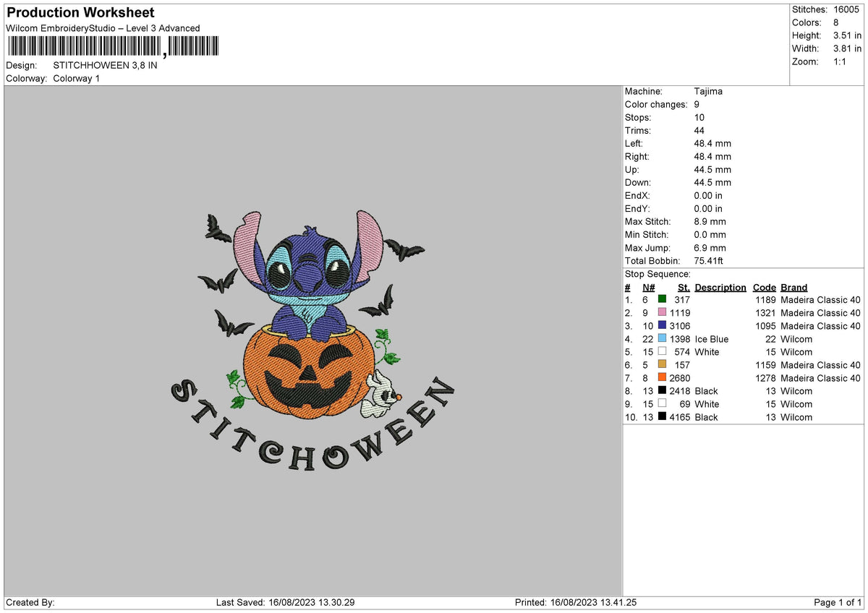Click the Brand column header
Image resolution: width=868 pixels, height=613 pixels.
[x=794, y=287]
